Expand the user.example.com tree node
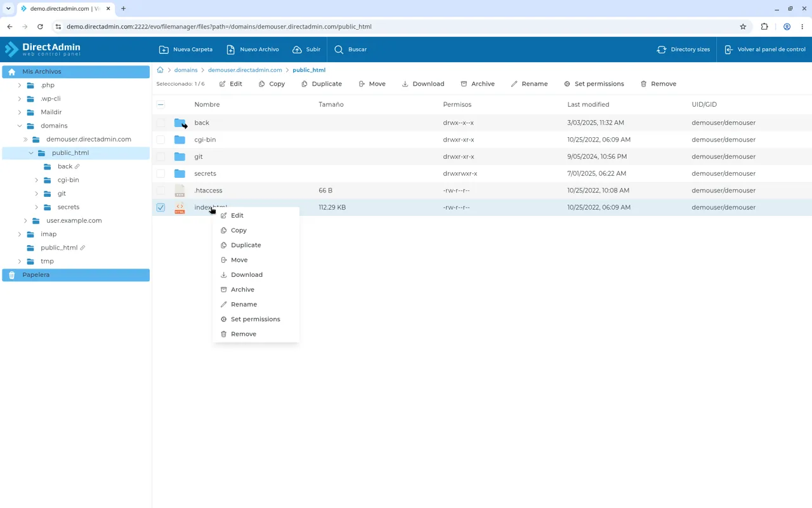Image resolution: width=812 pixels, height=508 pixels. point(25,220)
